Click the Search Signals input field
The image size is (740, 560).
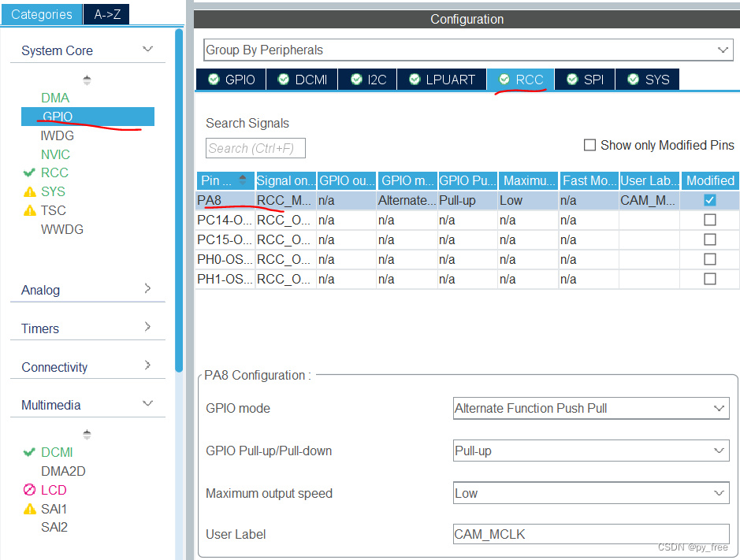coord(255,148)
